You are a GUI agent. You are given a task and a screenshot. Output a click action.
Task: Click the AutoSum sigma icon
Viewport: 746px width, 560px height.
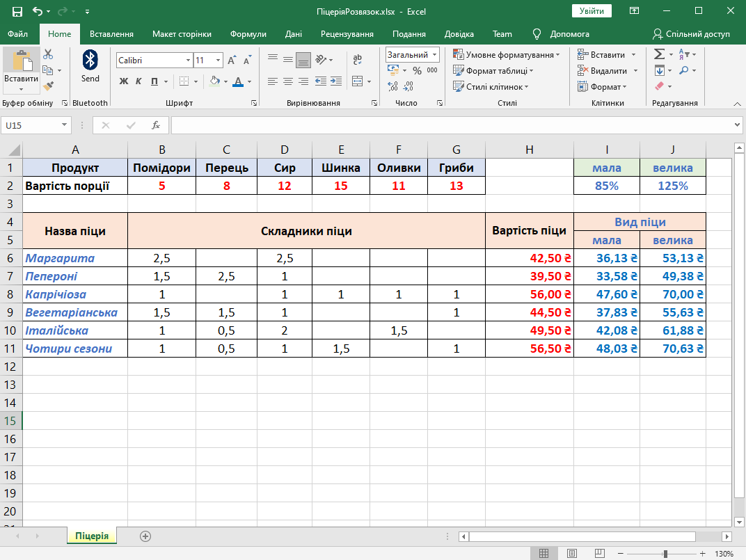point(658,54)
